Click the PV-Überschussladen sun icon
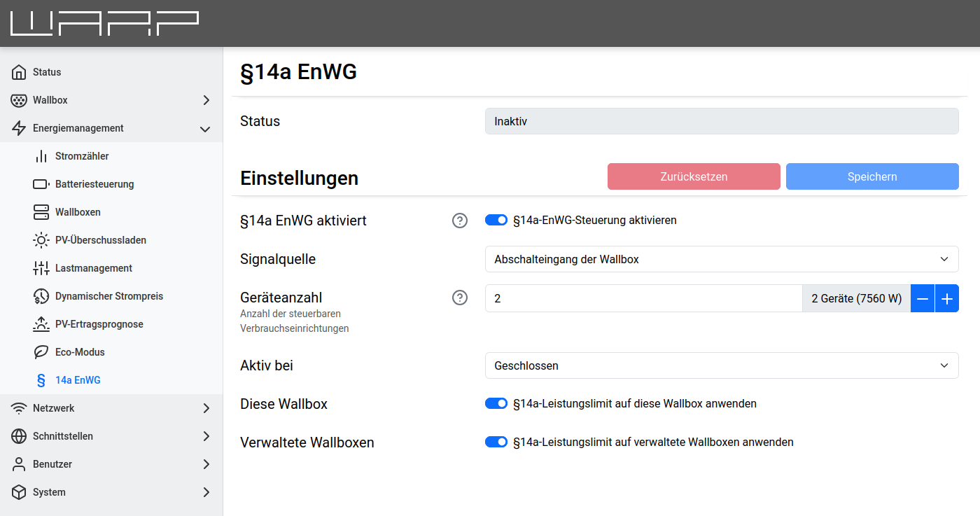The height and width of the screenshot is (516, 980). 41,240
